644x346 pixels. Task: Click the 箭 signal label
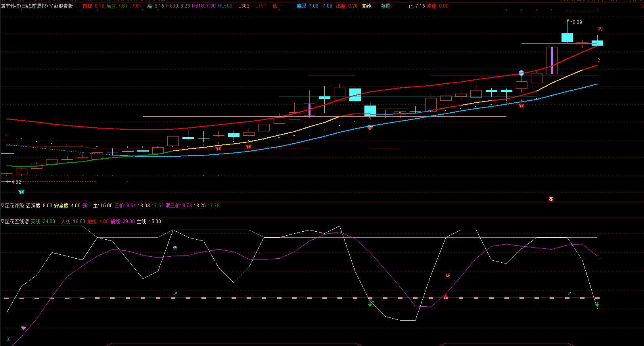click(x=23, y=328)
